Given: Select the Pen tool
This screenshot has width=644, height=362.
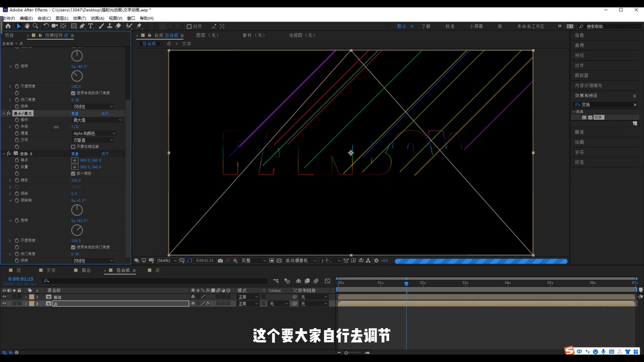Looking at the screenshot, I should pos(83,26).
